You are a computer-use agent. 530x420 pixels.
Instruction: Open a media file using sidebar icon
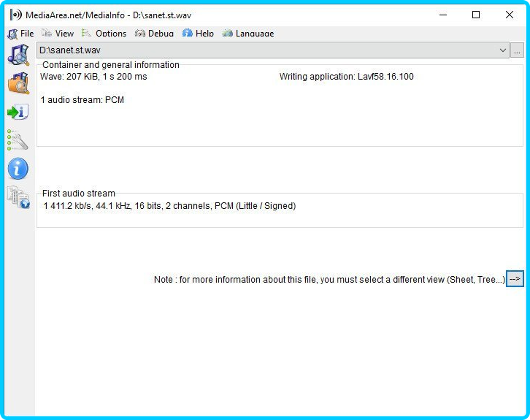(x=18, y=55)
